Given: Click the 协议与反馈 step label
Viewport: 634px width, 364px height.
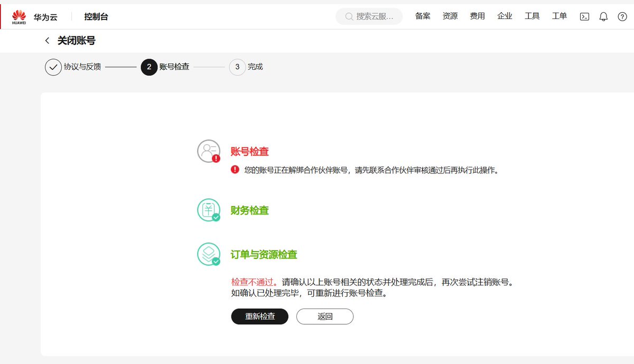Looking at the screenshot, I should click(x=82, y=67).
